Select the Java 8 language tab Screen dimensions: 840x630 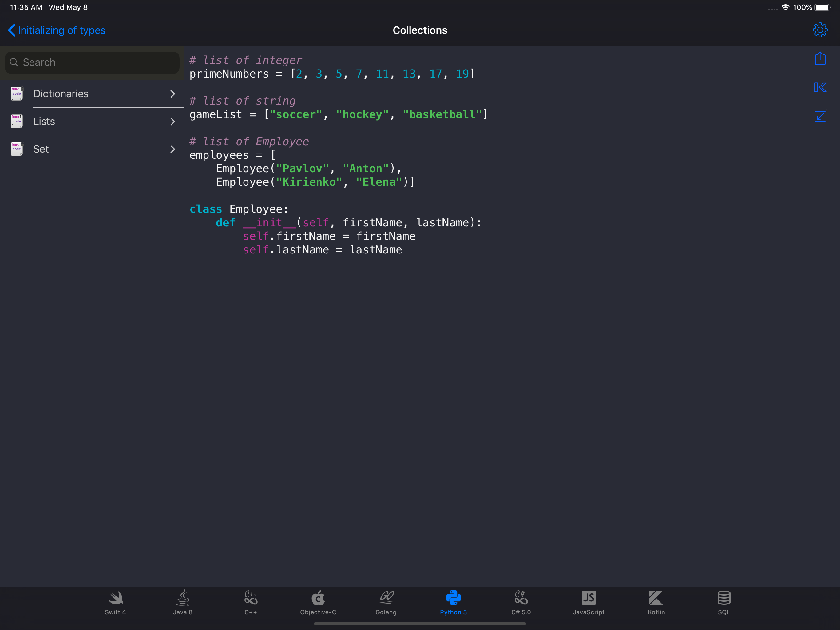(x=183, y=602)
